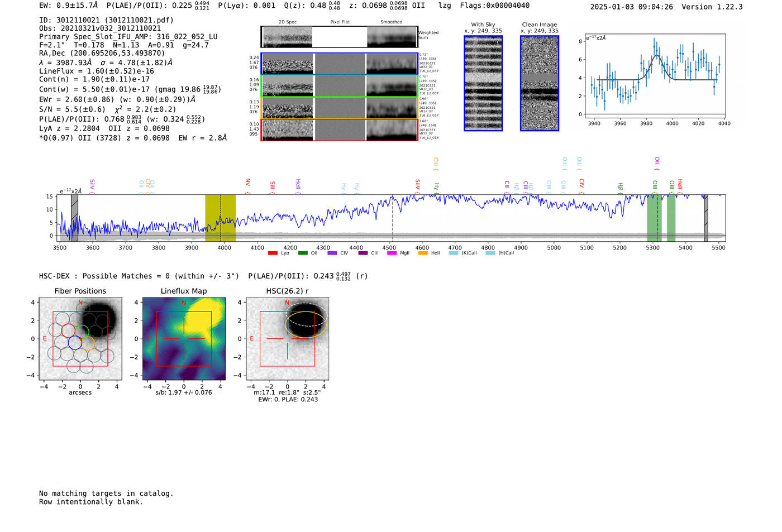Click the purple SiIV line label near 3600
Screen dimensions: 782x532
[92, 186]
